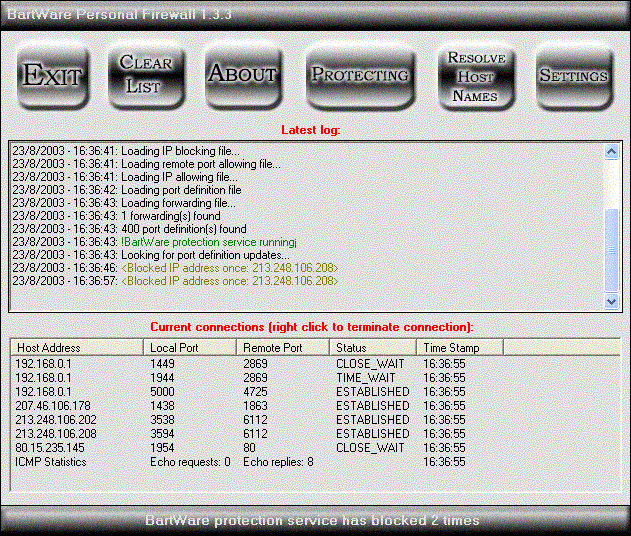Sort by Host Address column header
The image size is (631, 536).
(x=77, y=348)
